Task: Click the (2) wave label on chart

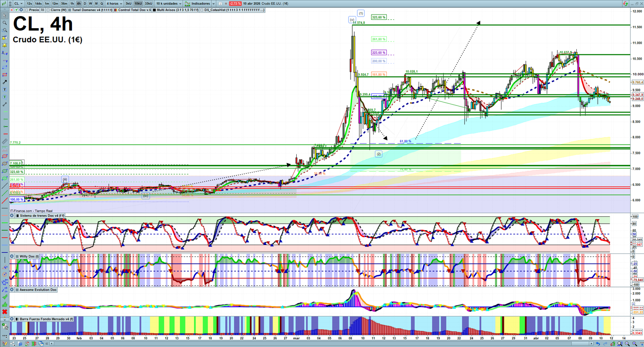Action: click(378, 154)
